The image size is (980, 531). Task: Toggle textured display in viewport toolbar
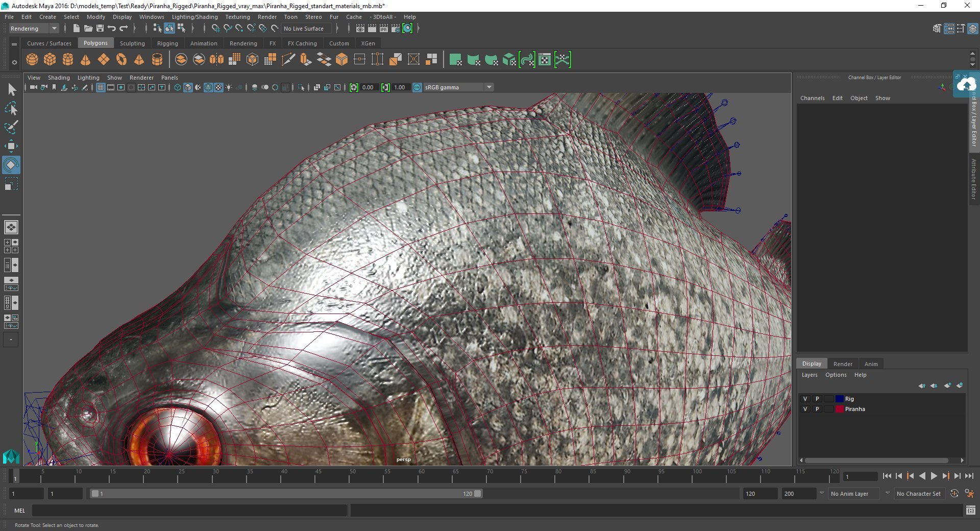(218, 87)
